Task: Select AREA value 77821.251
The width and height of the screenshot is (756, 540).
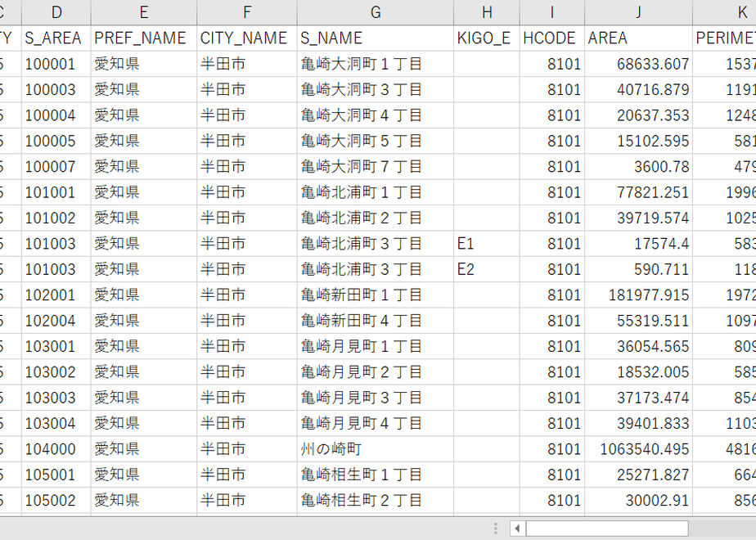Action: click(638, 192)
